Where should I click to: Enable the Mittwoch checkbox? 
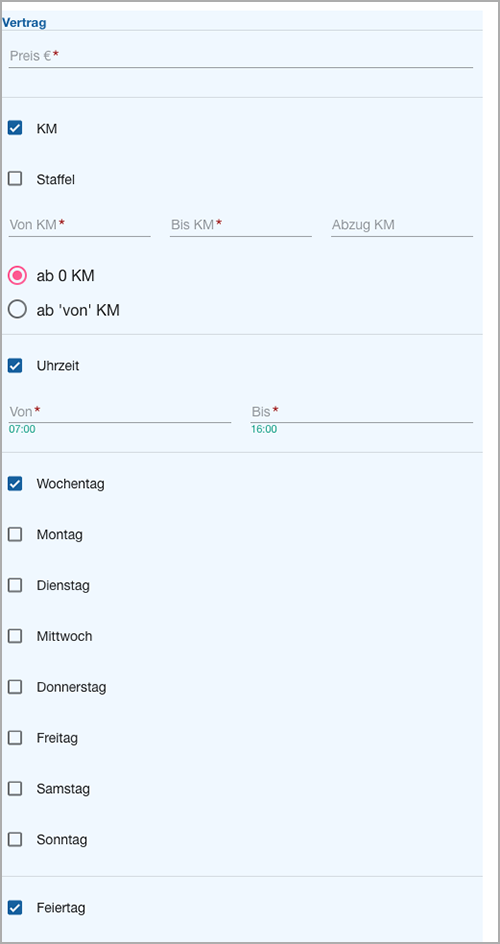click(x=15, y=636)
